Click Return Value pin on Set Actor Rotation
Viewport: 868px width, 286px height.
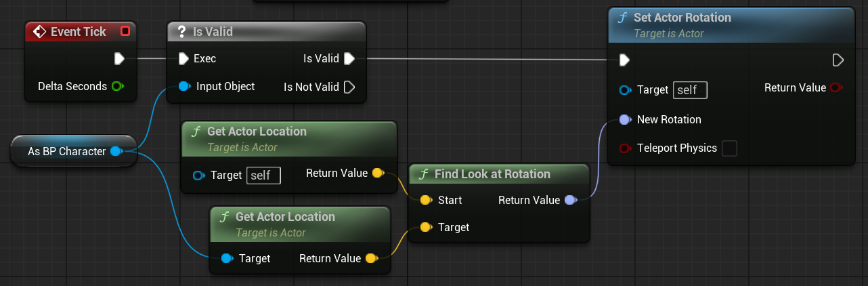pyautogui.click(x=836, y=87)
